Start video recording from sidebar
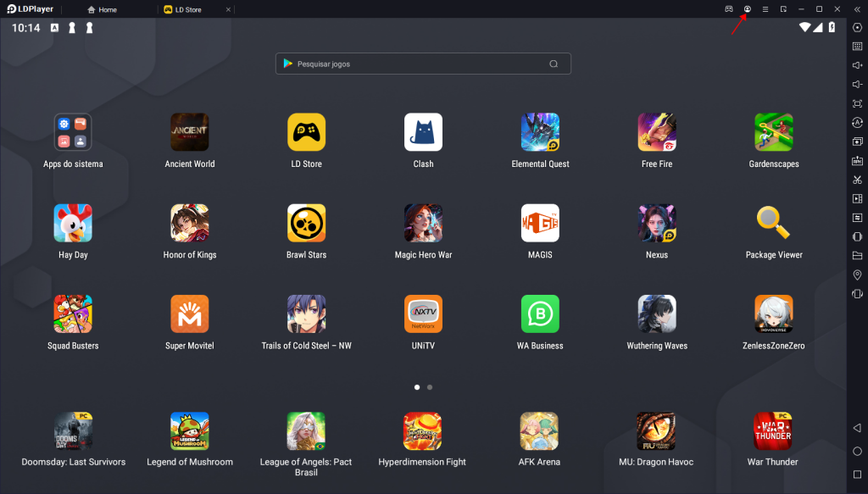This screenshot has height=494, width=868. (857, 198)
